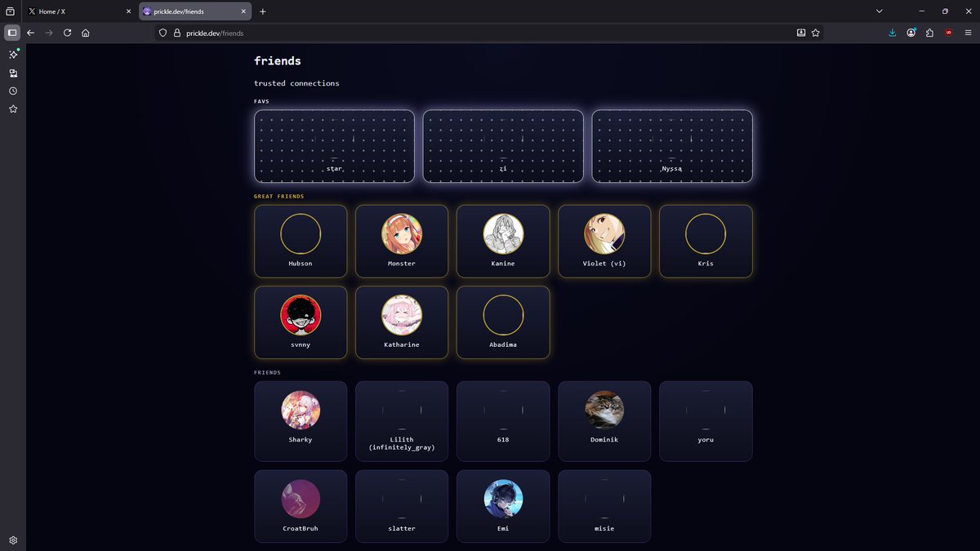This screenshot has width=980, height=551.
Task: Click the CroatBruh name label
Action: tap(301, 528)
